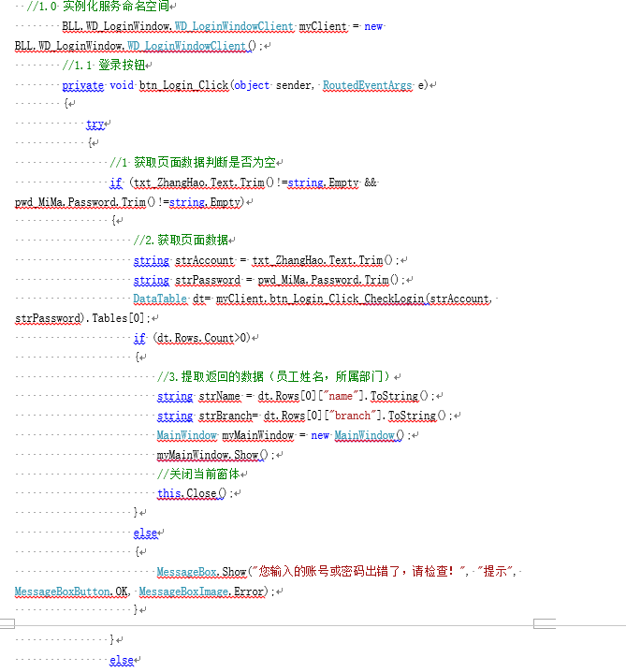Click the condition "(dt.Rows.Count>0)"

pos(201,338)
